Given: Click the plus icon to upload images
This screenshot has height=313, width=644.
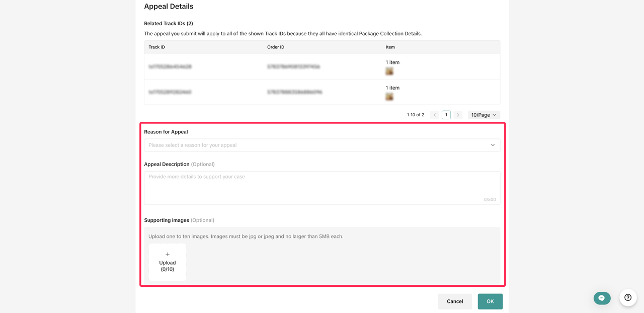Looking at the screenshot, I should pos(168,255).
